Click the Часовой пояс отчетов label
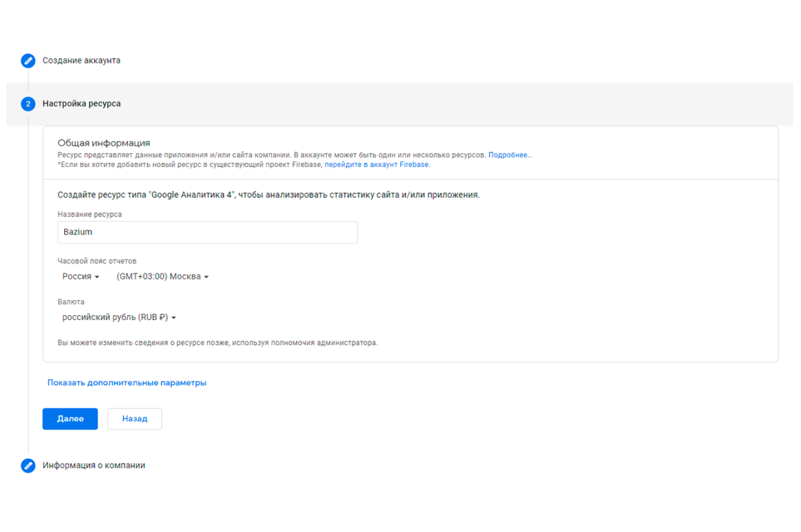This screenshot has height=532, width=801. point(97,261)
